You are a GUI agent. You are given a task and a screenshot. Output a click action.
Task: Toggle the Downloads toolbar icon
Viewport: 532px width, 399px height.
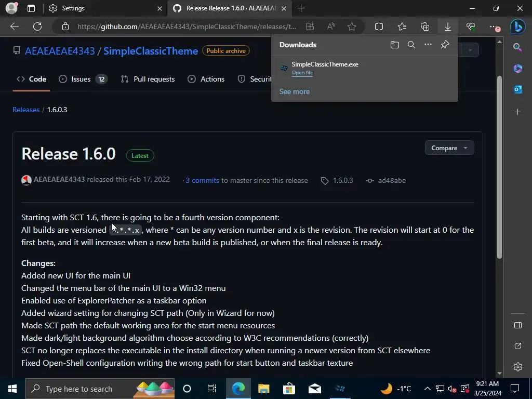(448, 26)
